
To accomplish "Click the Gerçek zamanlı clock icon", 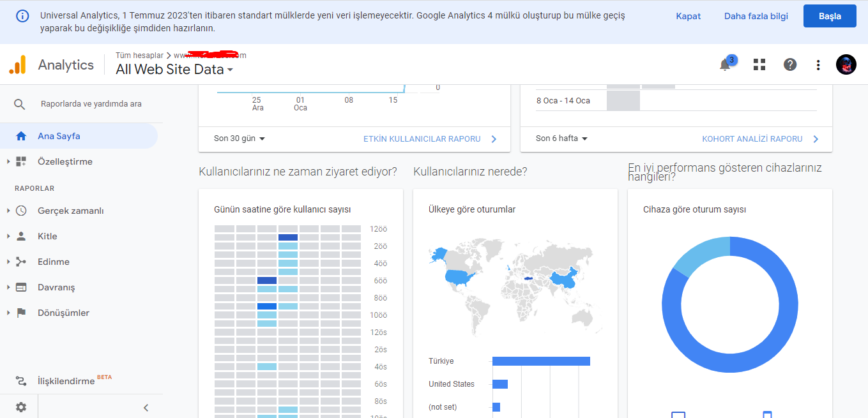I will [21, 211].
